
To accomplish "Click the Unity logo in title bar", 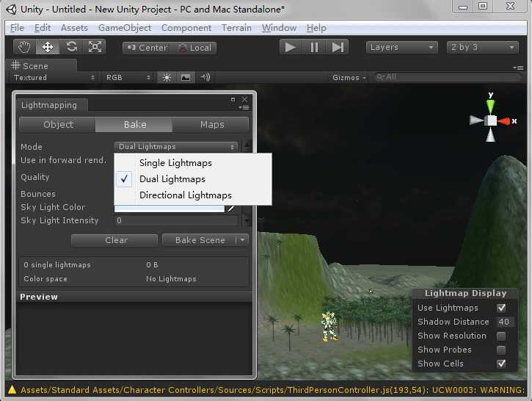I will (x=11, y=9).
